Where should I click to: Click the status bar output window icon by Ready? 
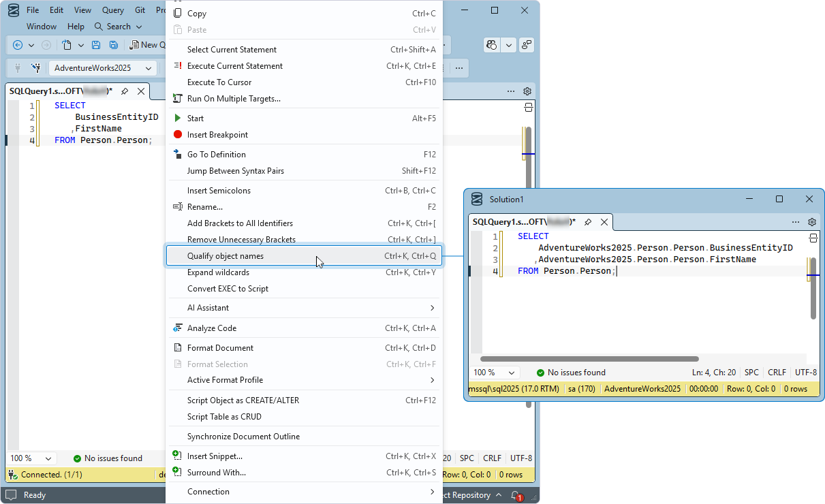coord(10,495)
